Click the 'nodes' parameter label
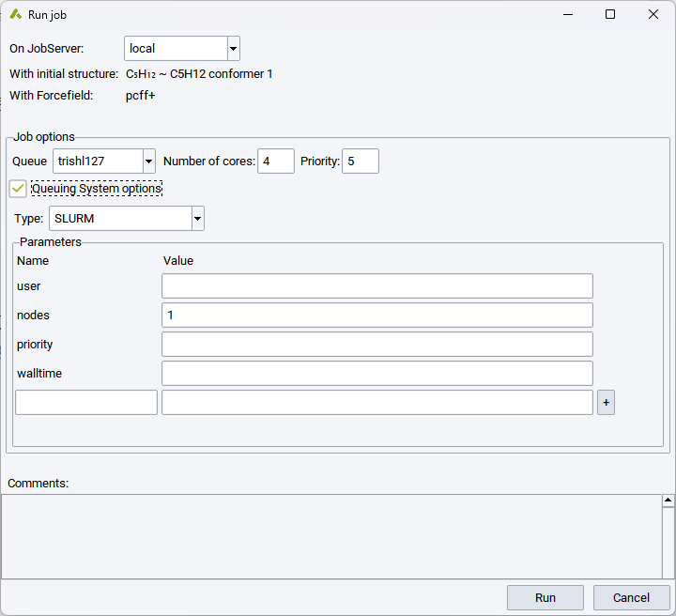Viewport: 676px width, 616px height. [33, 316]
